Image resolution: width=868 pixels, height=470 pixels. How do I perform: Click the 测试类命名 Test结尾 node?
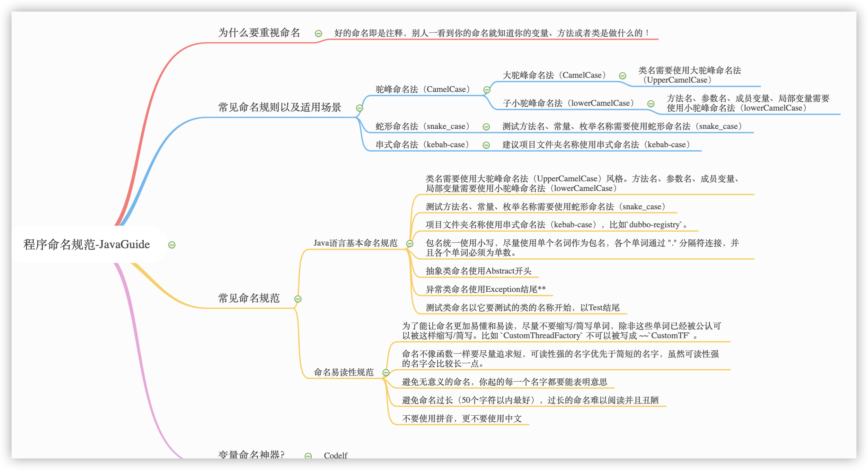coord(522,307)
